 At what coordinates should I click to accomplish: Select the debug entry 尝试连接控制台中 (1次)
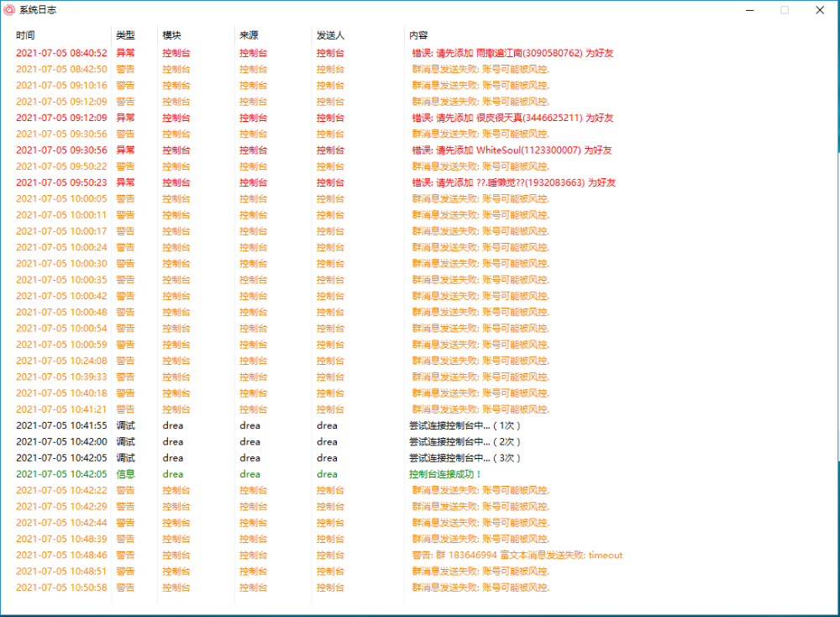click(465, 425)
